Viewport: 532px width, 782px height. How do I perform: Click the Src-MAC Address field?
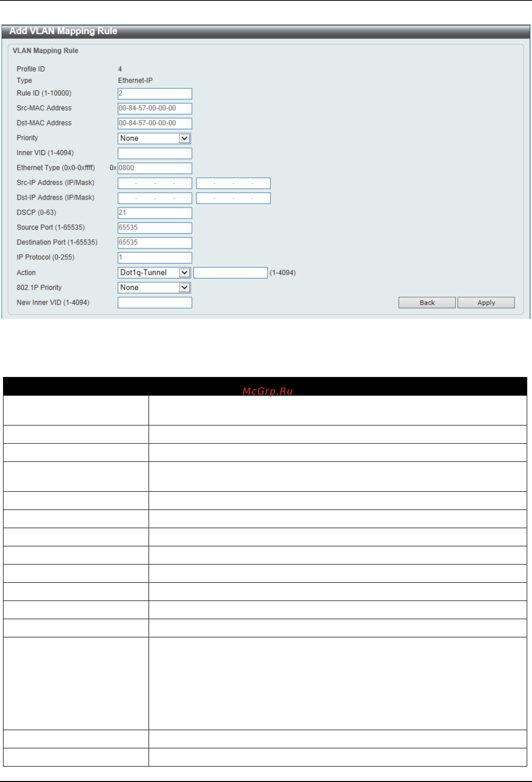pyautogui.click(x=155, y=108)
